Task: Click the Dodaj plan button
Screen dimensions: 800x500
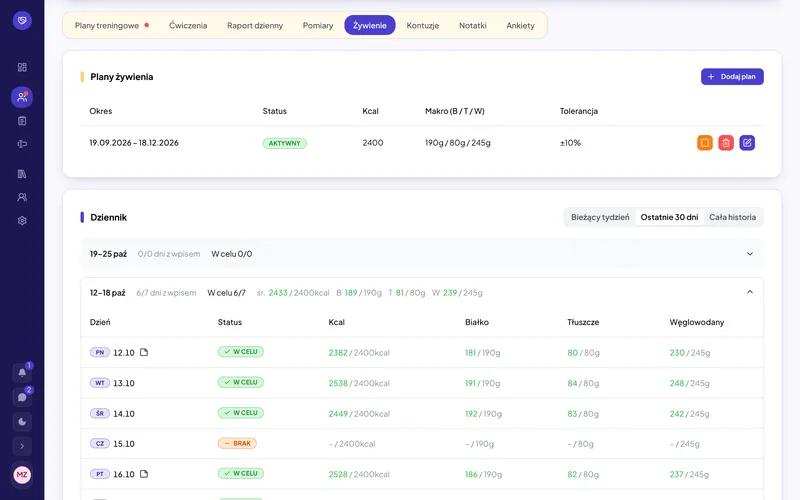Action: tap(732, 77)
